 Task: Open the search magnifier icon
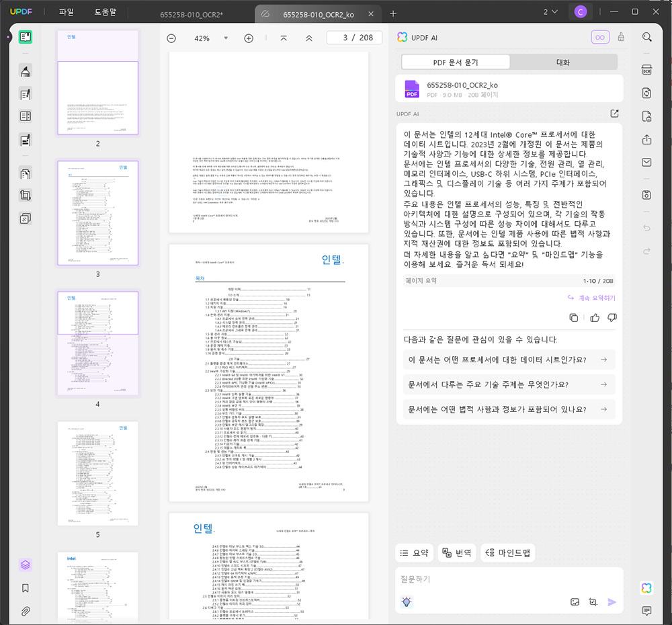pos(646,37)
